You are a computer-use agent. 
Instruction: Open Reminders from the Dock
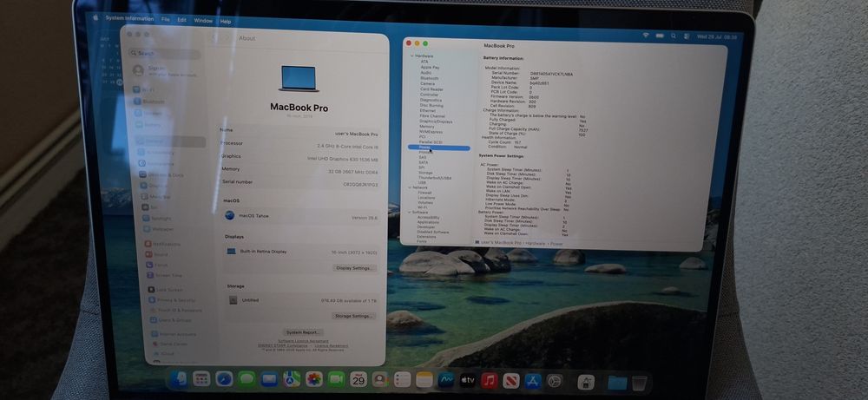pos(403,379)
